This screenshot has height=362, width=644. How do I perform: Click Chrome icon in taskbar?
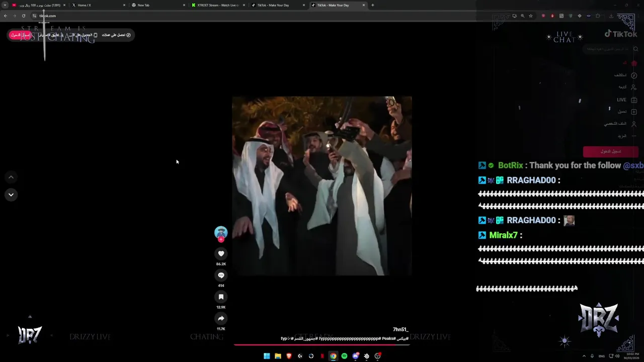point(333,356)
